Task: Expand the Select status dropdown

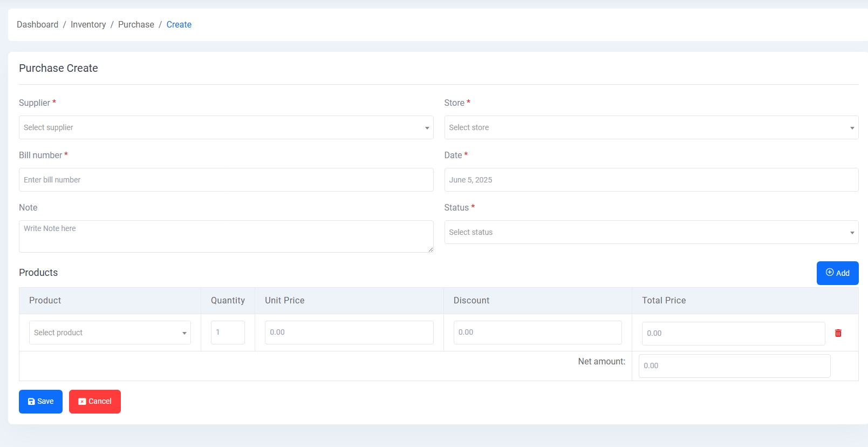Action: pyautogui.click(x=651, y=232)
